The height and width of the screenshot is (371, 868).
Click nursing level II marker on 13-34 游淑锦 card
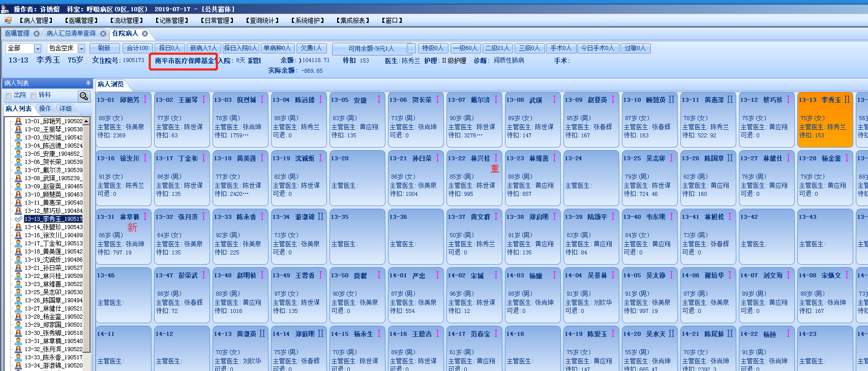pyautogui.click(x=320, y=217)
